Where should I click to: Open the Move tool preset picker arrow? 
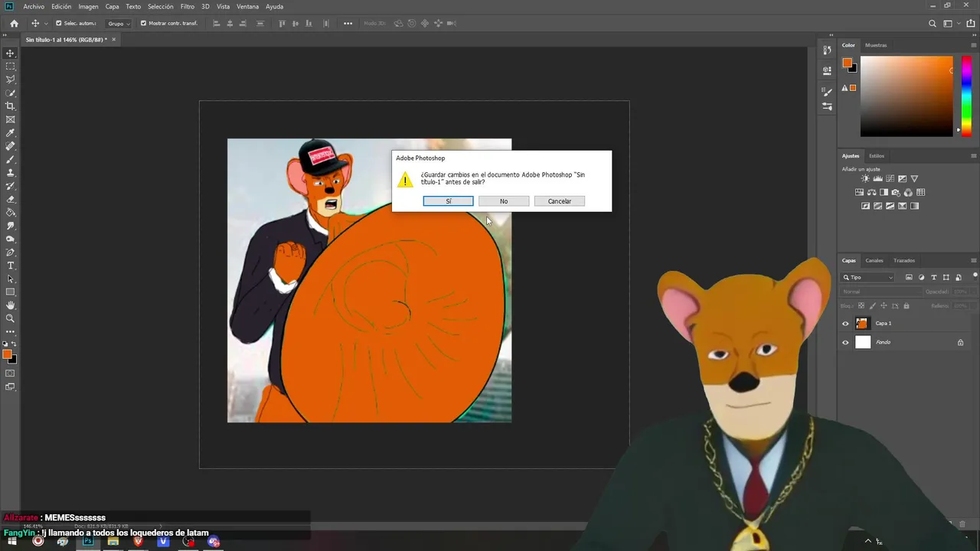46,24
